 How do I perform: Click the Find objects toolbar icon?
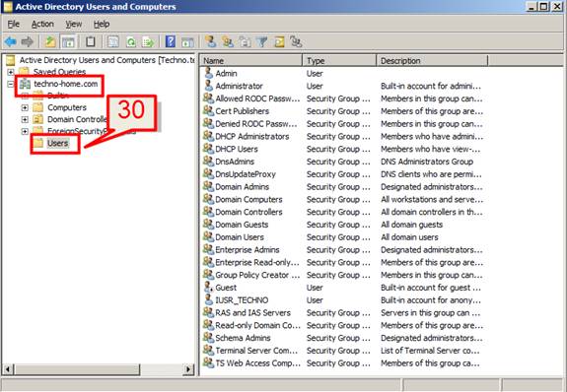pyautogui.click(x=279, y=42)
